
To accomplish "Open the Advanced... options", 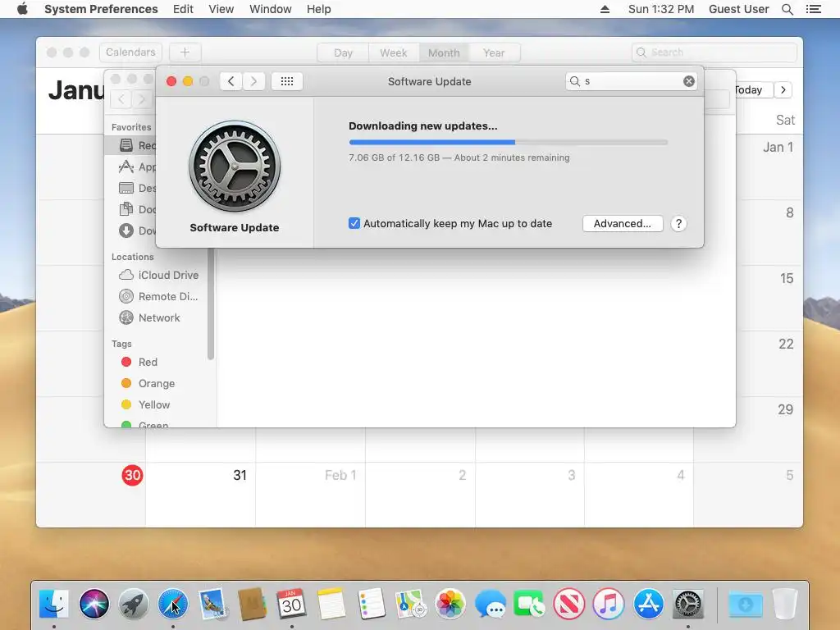I will pos(623,223).
